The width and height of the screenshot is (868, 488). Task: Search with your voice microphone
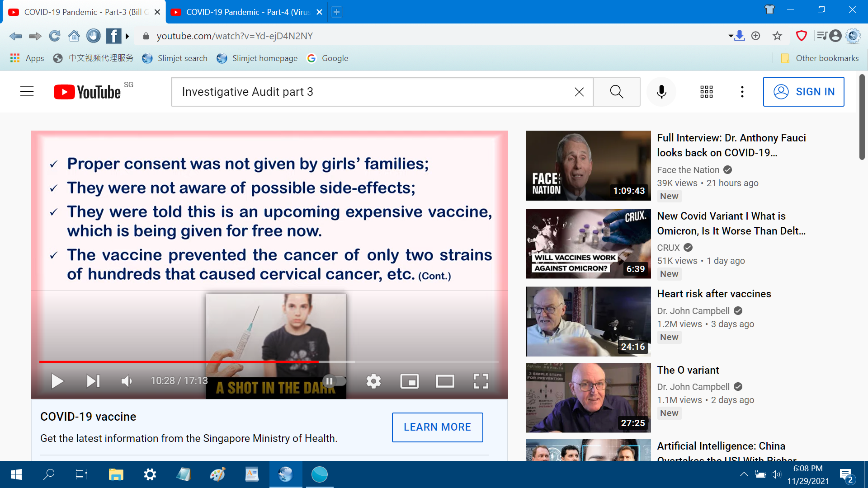pyautogui.click(x=661, y=92)
